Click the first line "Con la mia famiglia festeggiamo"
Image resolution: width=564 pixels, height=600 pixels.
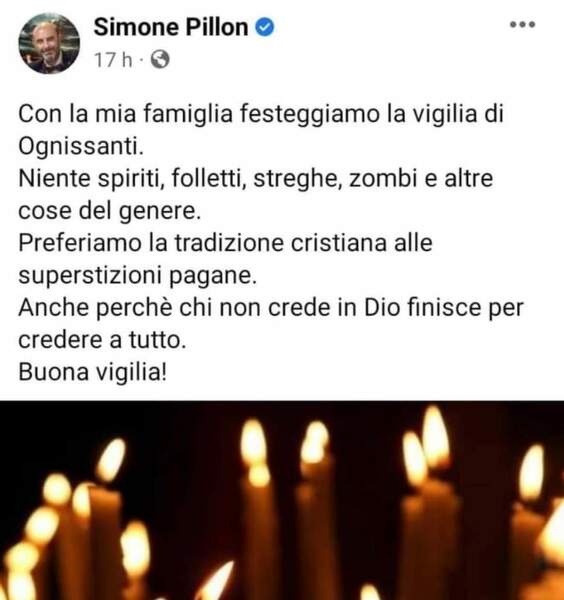[199, 114]
